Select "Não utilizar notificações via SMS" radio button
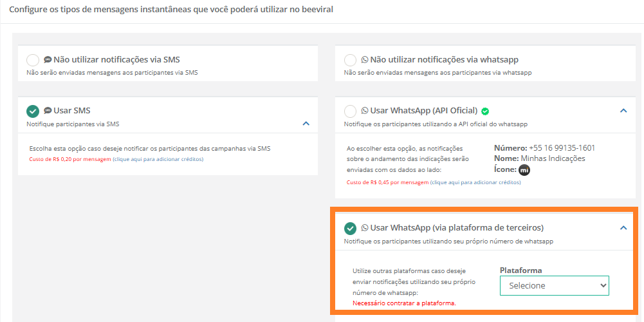This screenshot has width=644, height=322. [33, 61]
